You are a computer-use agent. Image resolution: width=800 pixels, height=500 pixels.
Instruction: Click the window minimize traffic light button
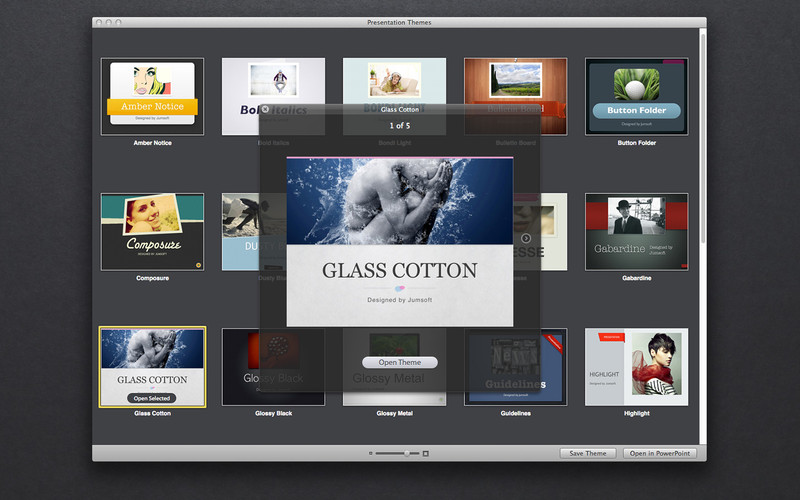click(109, 22)
